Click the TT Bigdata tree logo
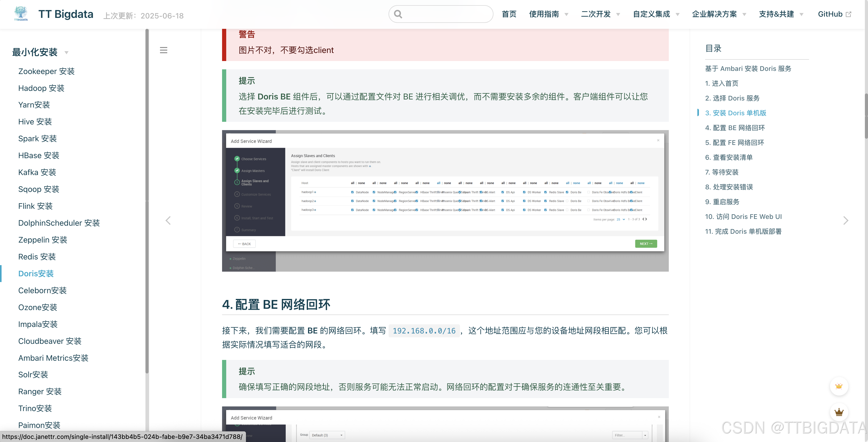This screenshot has width=868, height=442. pyautogui.click(x=21, y=14)
